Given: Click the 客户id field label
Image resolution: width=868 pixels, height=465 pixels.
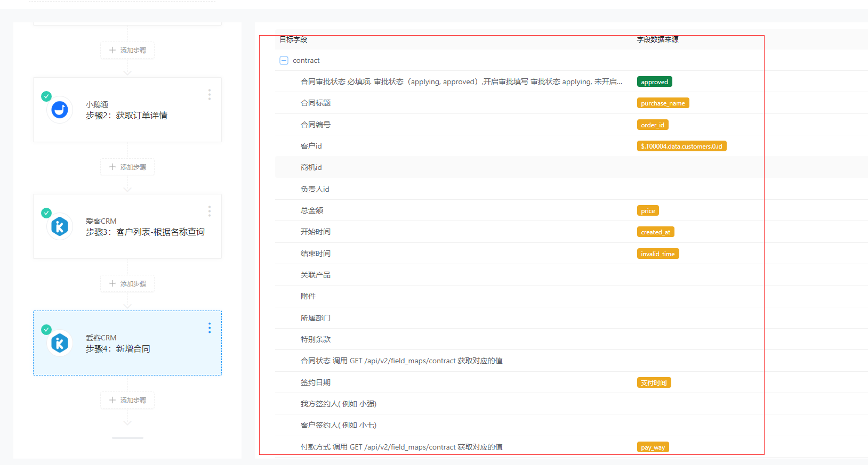Looking at the screenshot, I should 311,146.
